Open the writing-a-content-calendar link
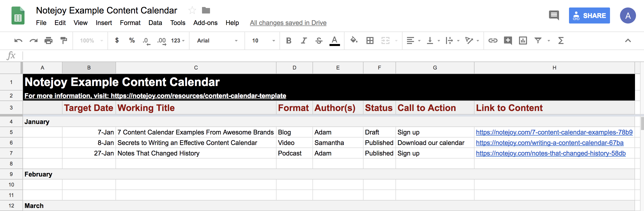The height and width of the screenshot is (211, 644). click(x=549, y=143)
